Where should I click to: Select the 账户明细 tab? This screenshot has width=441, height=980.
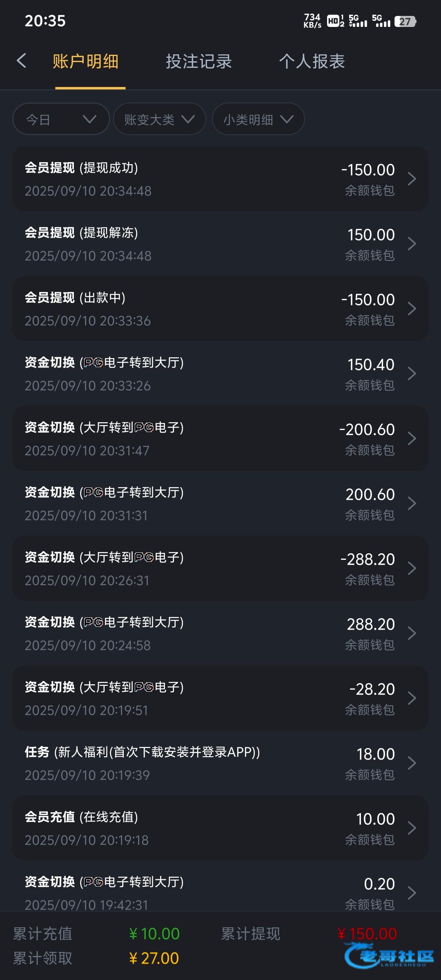click(86, 62)
